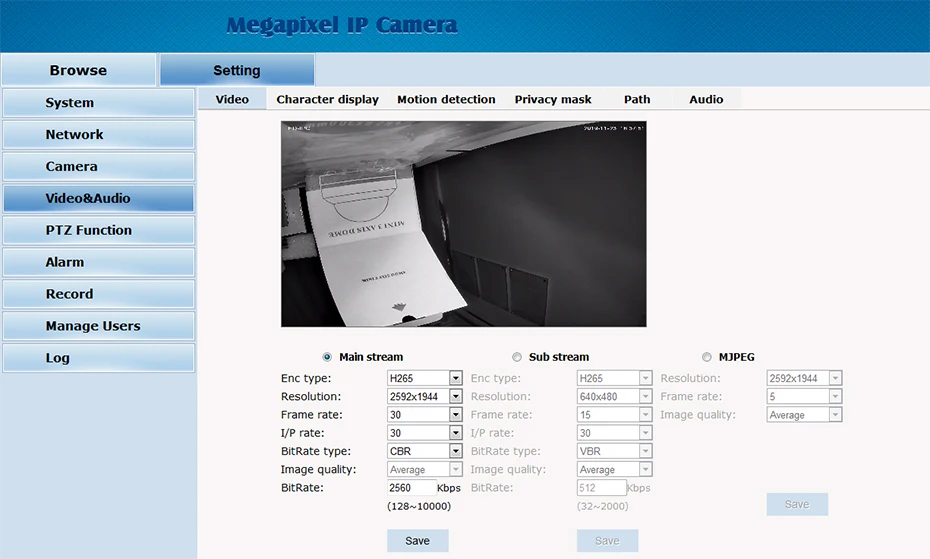Click the camera video preview

(464, 224)
